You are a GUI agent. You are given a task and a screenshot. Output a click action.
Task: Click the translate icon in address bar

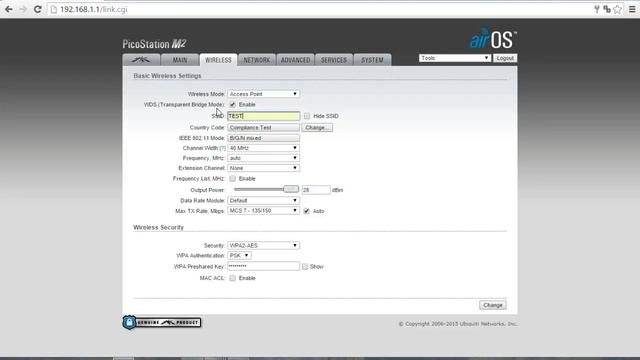[x=607, y=9]
